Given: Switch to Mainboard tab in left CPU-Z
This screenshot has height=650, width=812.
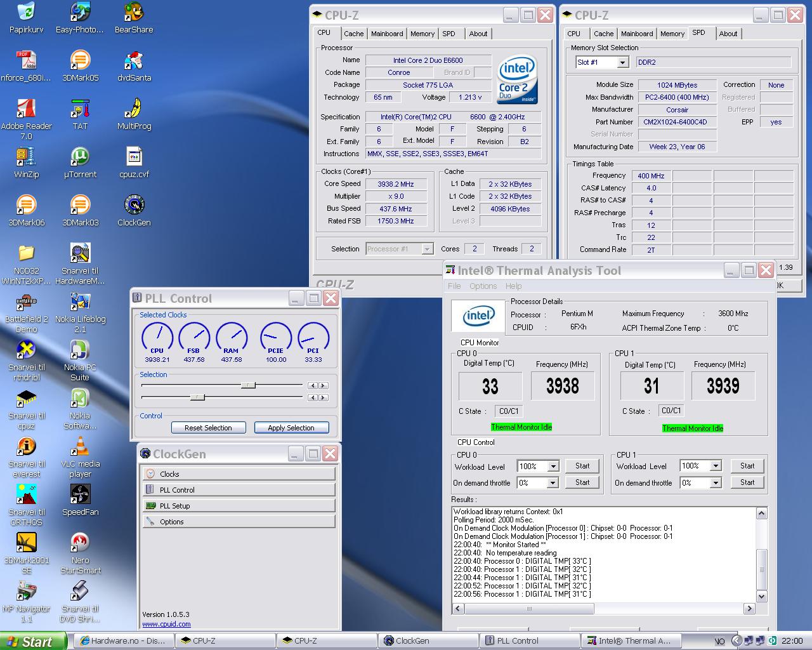Looking at the screenshot, I should click(x=386, y=34).
